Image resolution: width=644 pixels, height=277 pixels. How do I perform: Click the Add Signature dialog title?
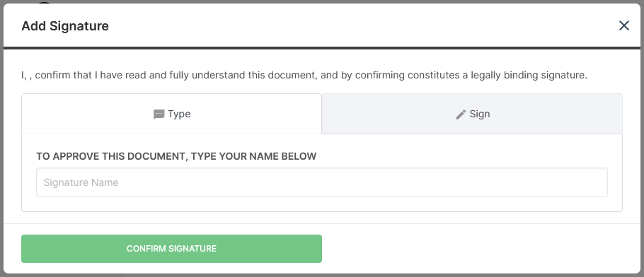tap(65, 26)
